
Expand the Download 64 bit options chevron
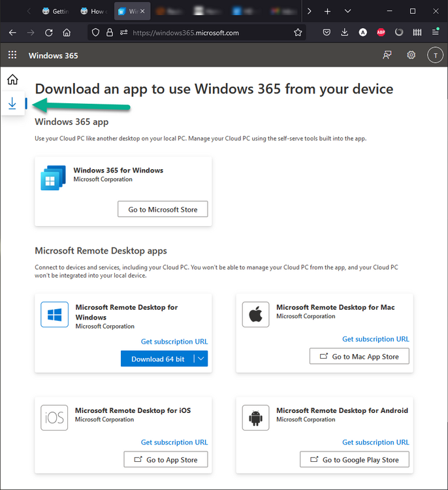[x=201, y=359]
